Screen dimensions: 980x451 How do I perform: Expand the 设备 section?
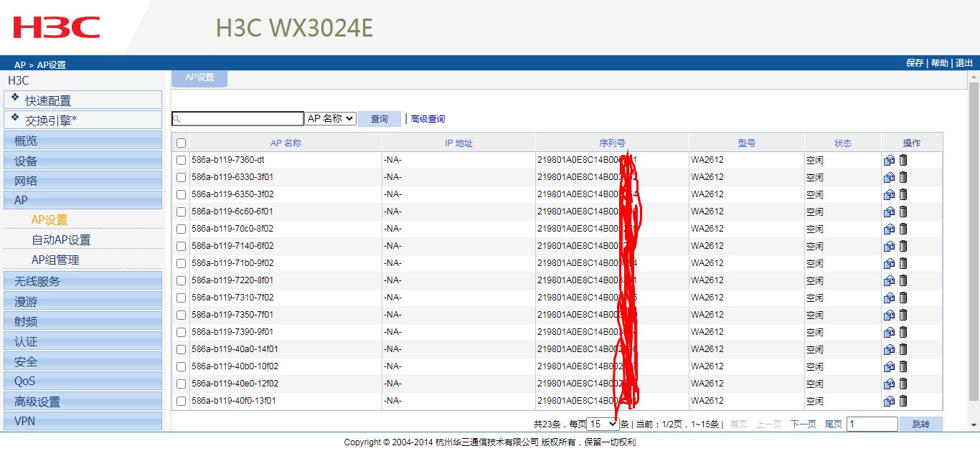pyautogui.click(x=83, y=161)
